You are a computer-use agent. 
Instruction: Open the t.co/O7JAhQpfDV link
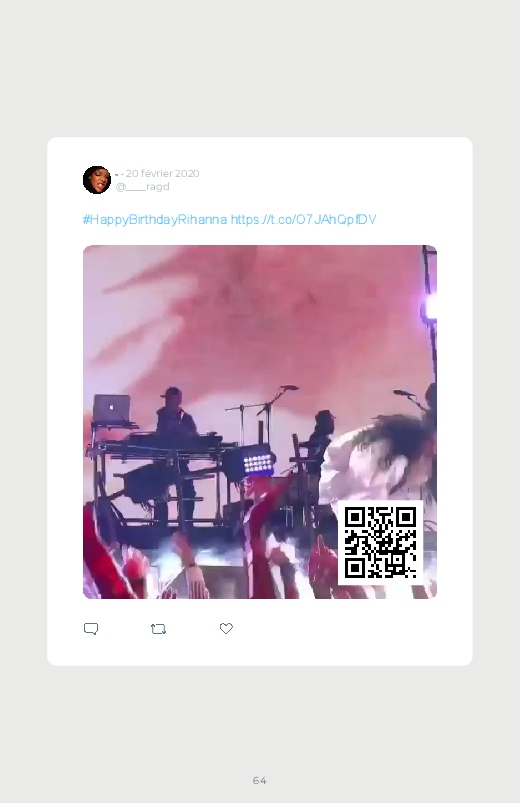click(303, 220)
